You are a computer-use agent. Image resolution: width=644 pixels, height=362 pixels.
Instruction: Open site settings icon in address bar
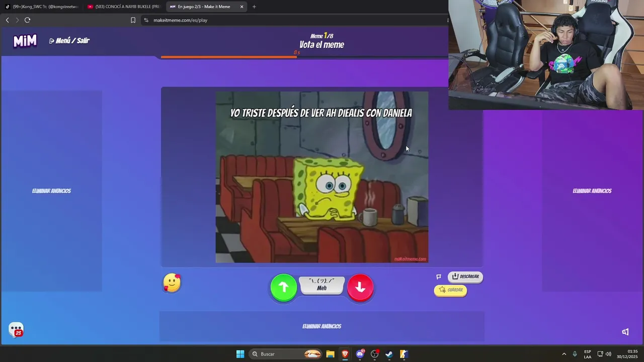pos(146,20)
